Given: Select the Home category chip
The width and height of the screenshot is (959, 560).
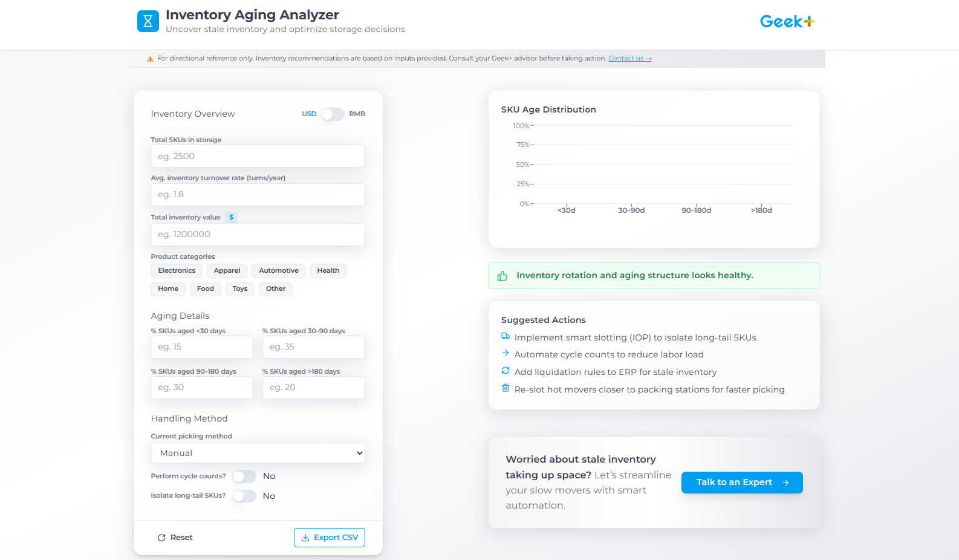Looking at the screenshot, I should click(x=168, y=289).
